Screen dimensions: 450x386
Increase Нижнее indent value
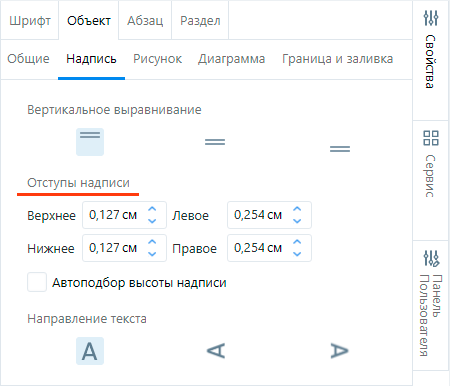152,242
